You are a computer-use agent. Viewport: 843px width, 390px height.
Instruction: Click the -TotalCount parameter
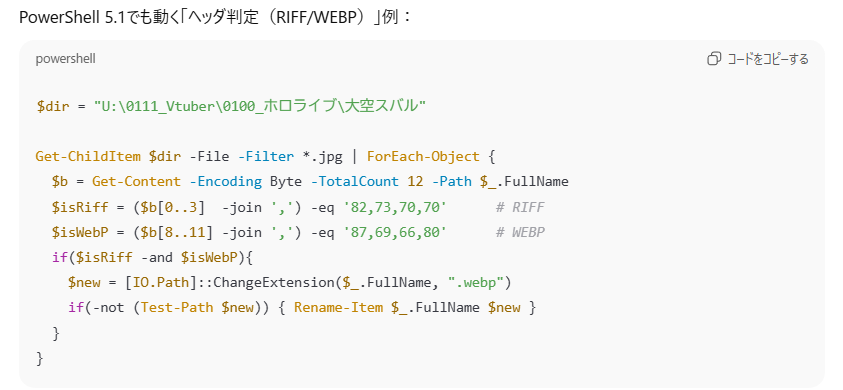(355, 182)
